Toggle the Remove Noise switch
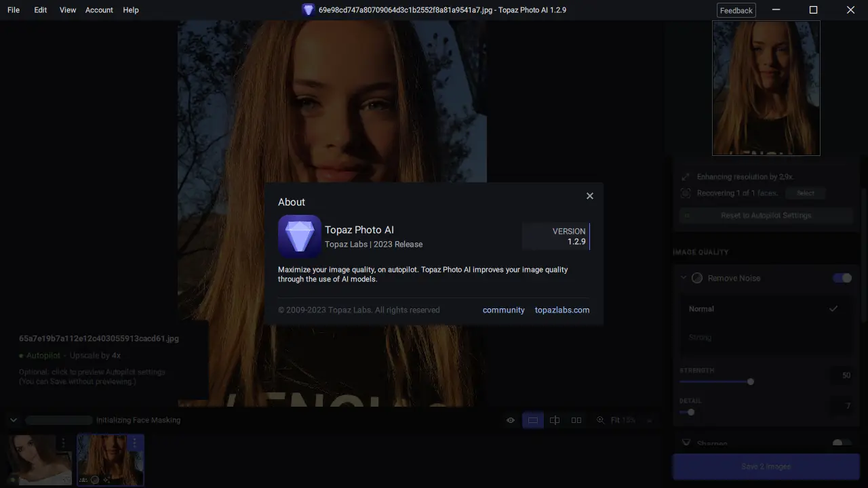The height and width of the screenshot is (488, 868). coord(842,278)
